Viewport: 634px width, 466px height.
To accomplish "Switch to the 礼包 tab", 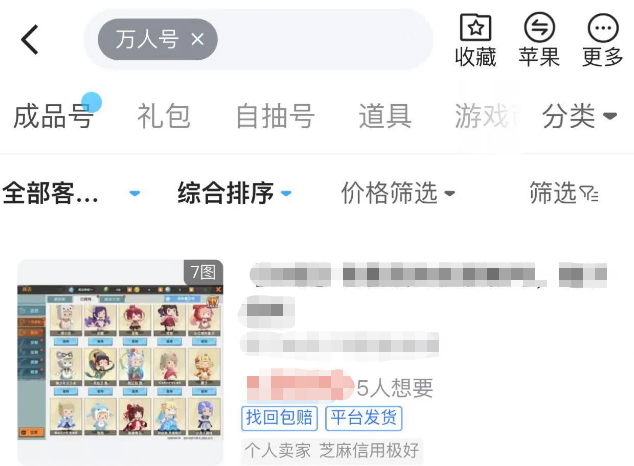I will click(x=164, y=116).
